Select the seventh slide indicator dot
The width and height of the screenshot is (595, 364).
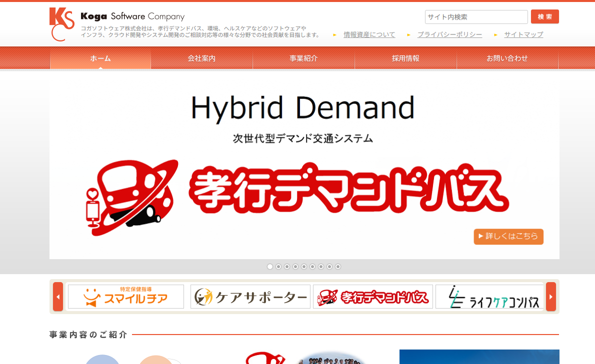click(321, 267)
